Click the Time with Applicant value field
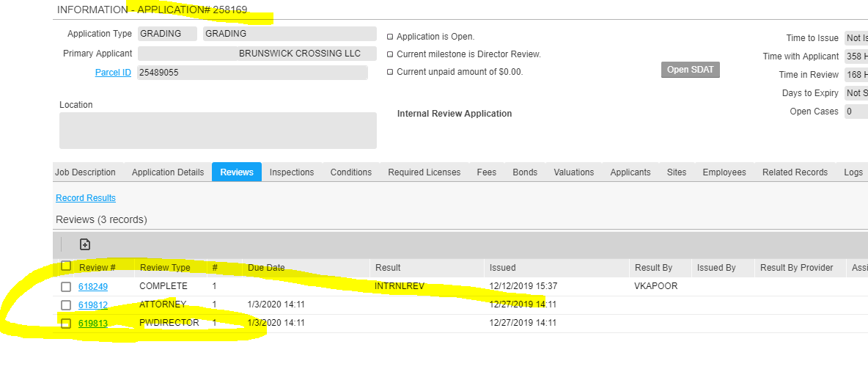 (856, 56)
